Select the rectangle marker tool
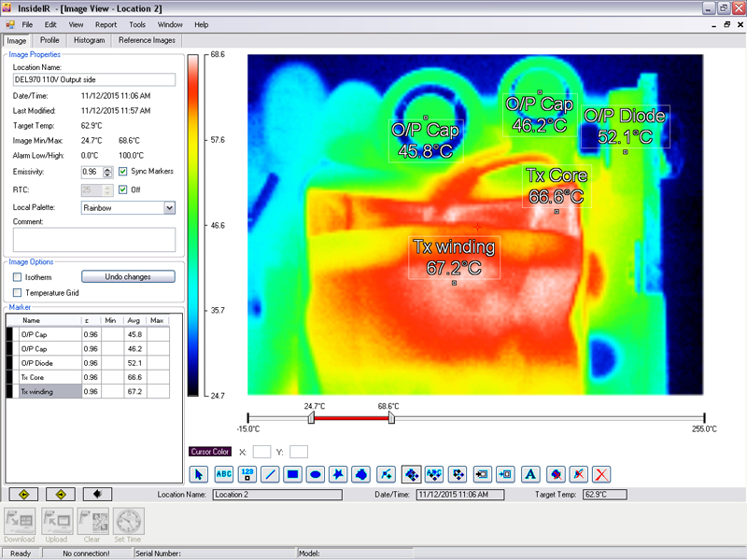Image resolution: width=747 pixels, height=560 pixels. coord(293,475)
